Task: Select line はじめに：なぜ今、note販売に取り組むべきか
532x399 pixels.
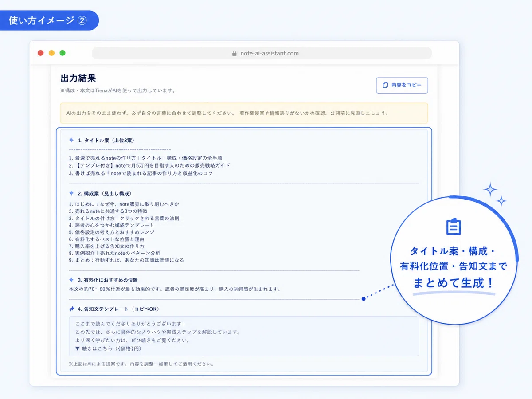Action: click(124, 204)
